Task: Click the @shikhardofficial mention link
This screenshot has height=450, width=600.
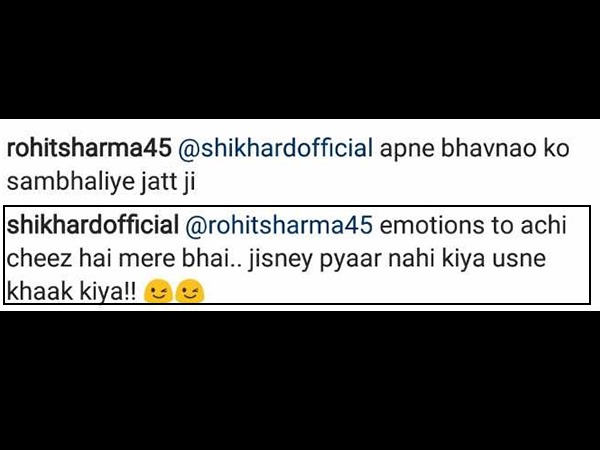Action: (275, 148)
